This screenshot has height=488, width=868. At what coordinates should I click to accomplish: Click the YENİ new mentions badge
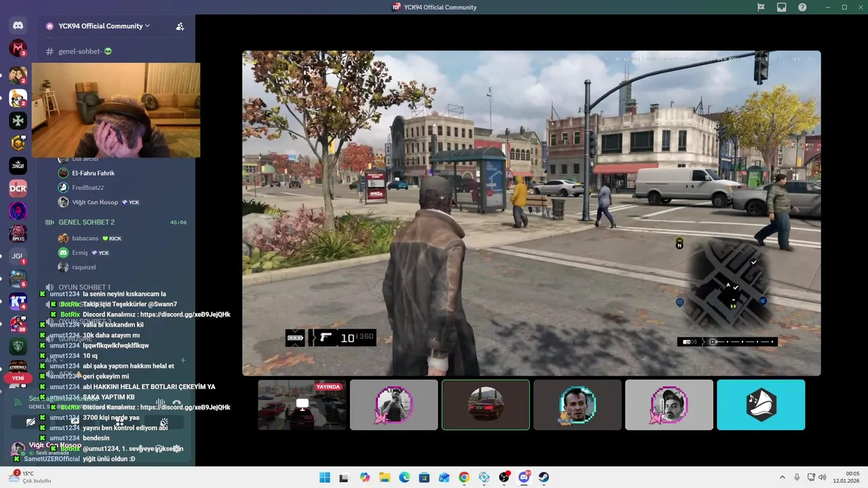18,378
